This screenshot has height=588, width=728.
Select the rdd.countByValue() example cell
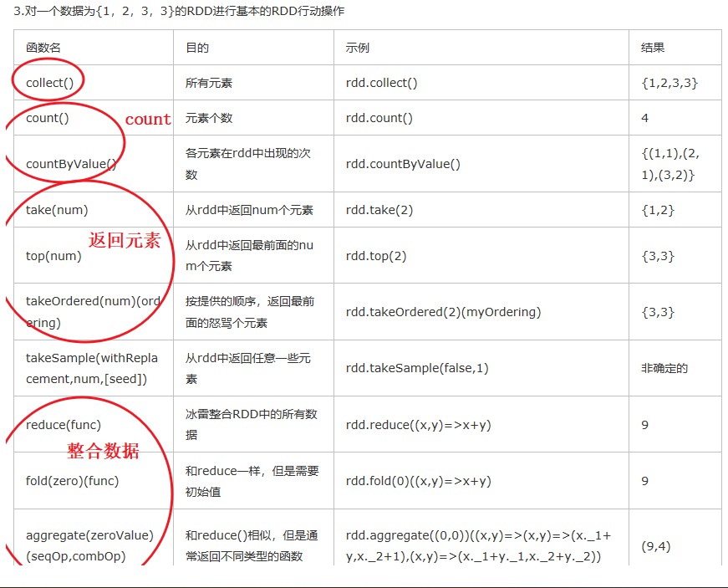click(403, 164)
